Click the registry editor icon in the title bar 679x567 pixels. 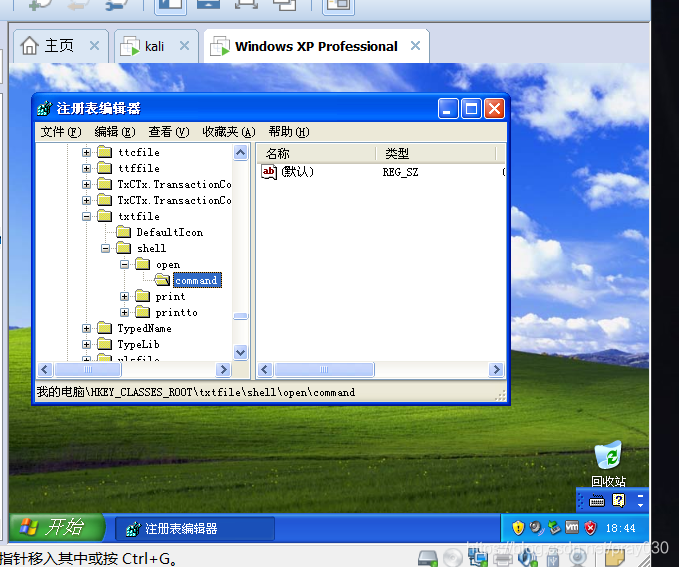tap(45, 108)
